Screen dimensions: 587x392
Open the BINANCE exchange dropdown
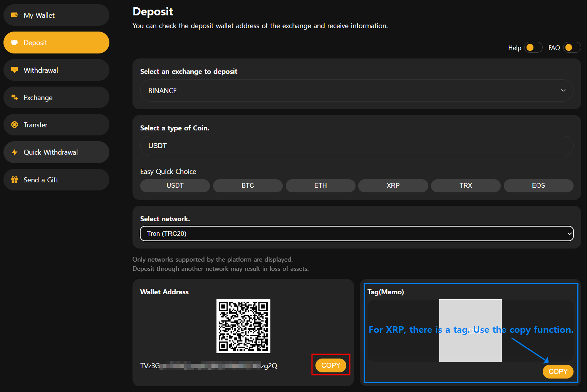point(356,90)
